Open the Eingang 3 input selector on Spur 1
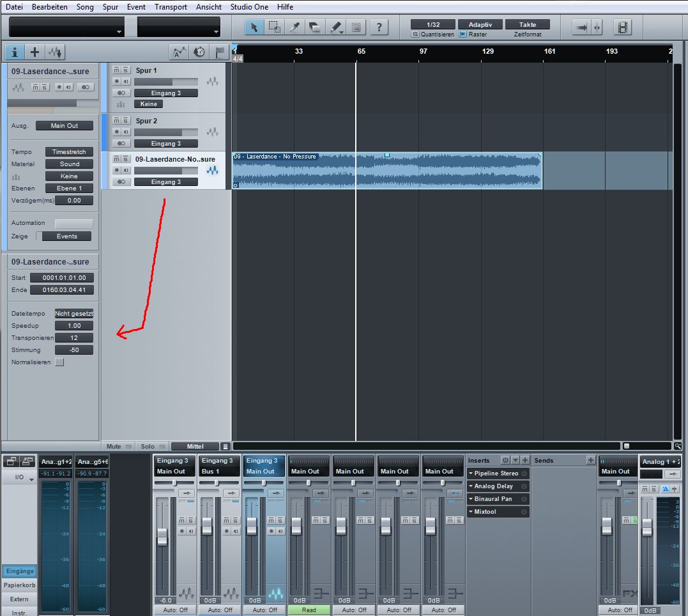The width and height of the screenshot is (688, 616). click(x=165, y=93)
